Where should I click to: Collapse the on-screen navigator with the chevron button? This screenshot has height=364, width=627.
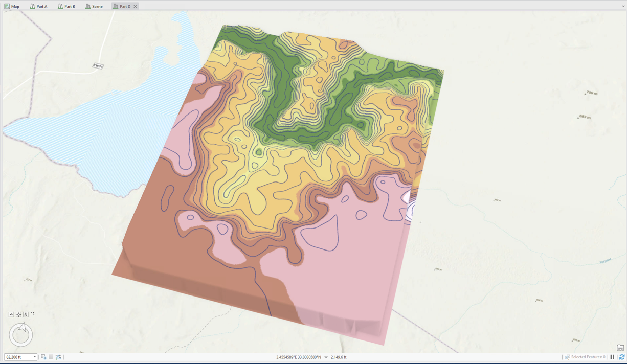point(11,314)
